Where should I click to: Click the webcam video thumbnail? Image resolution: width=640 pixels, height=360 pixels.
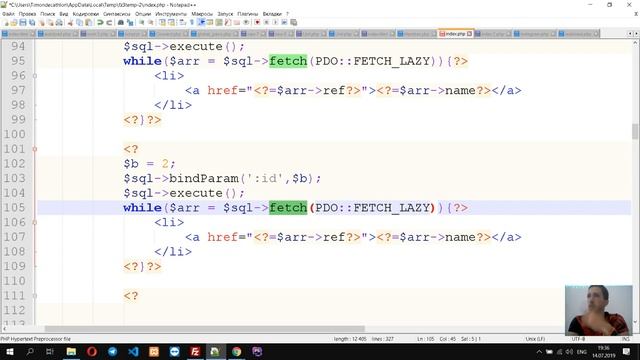coord(599,311)
